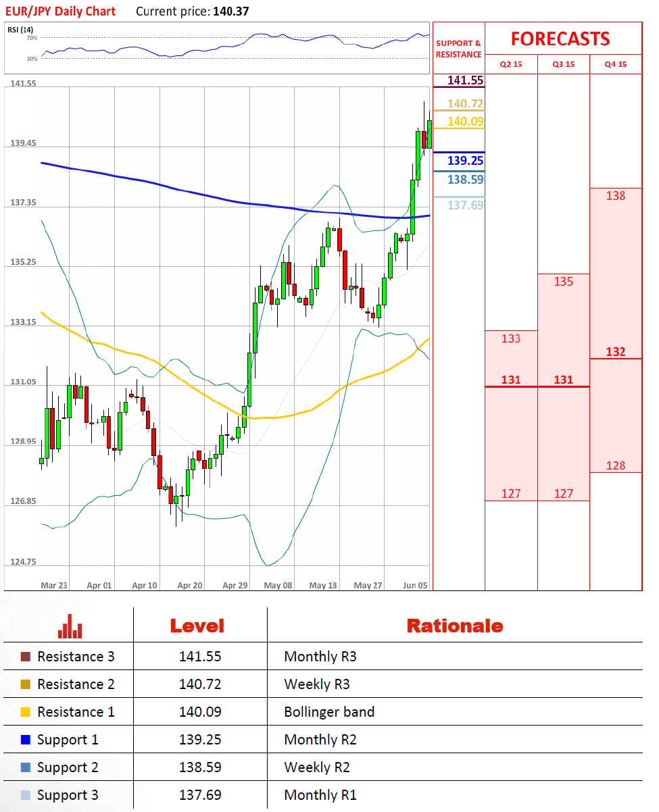Viewport: 659px width, 812px height.
Task: Click the 'Current price: 140.37' text
Action: 193,11
